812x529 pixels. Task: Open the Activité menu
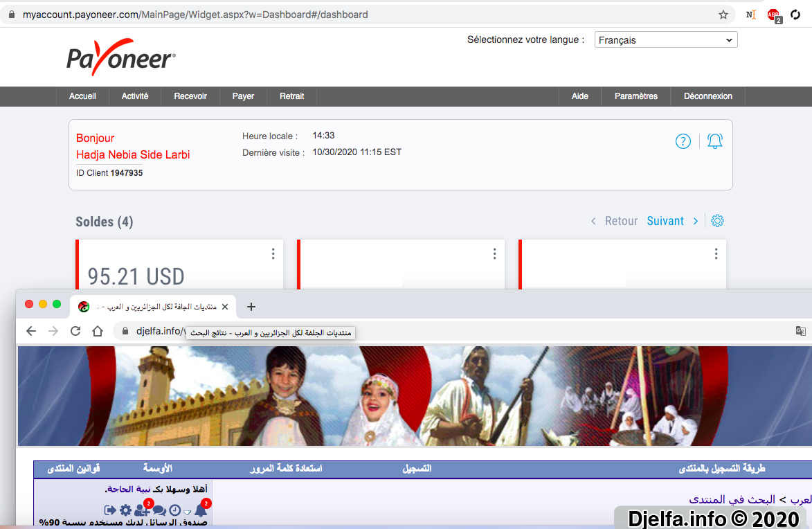[135, 96]
